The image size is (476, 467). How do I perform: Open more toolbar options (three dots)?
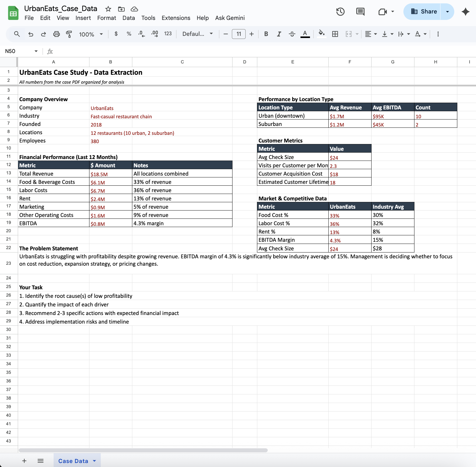(438, 34)
